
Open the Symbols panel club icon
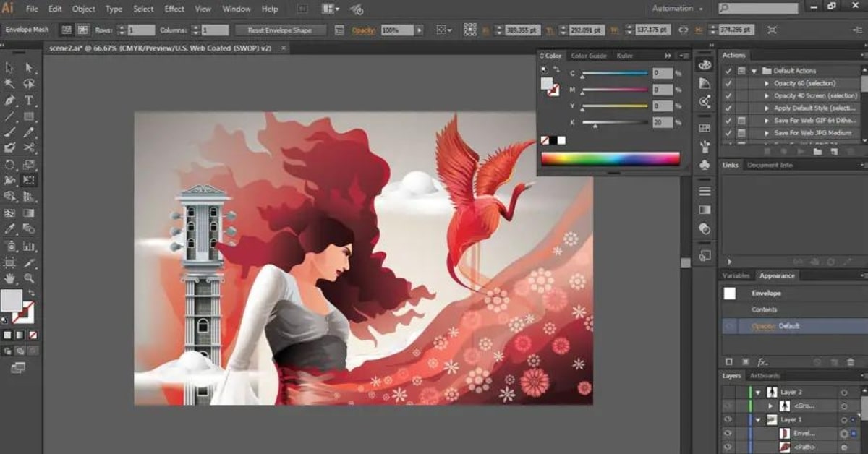coord(705,165)
